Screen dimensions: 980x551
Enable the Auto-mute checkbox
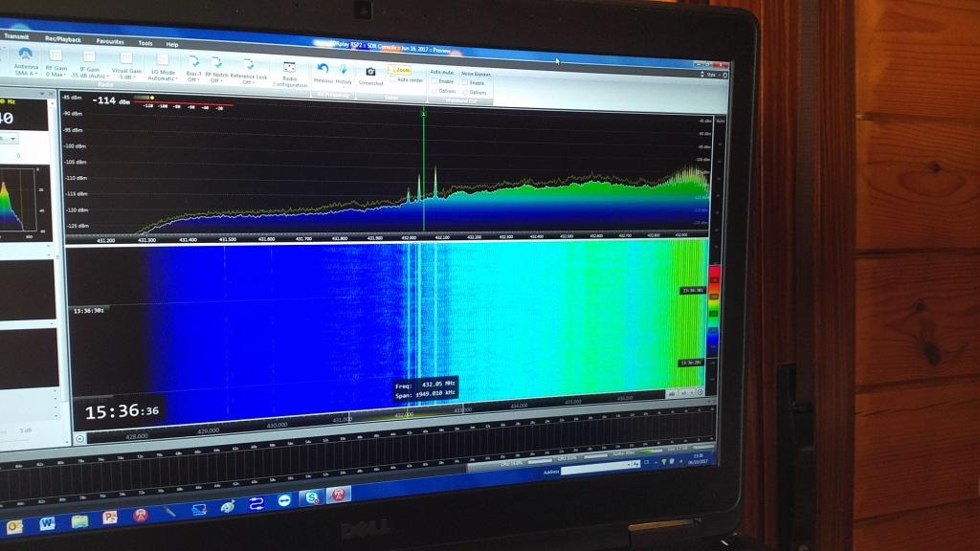(442, 81)
